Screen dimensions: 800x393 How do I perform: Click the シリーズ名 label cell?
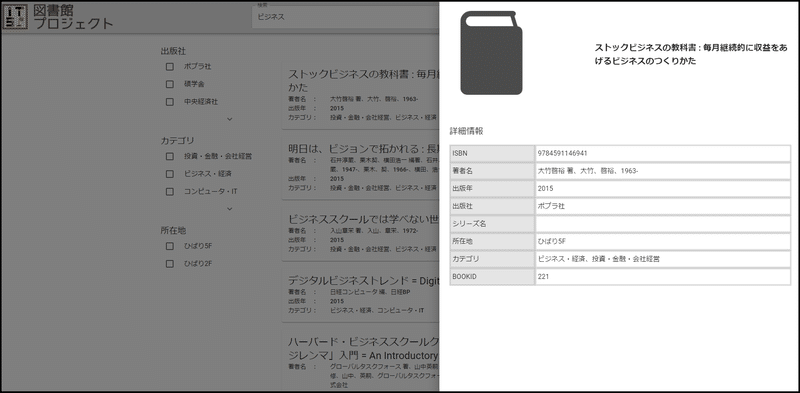[492, 224]
